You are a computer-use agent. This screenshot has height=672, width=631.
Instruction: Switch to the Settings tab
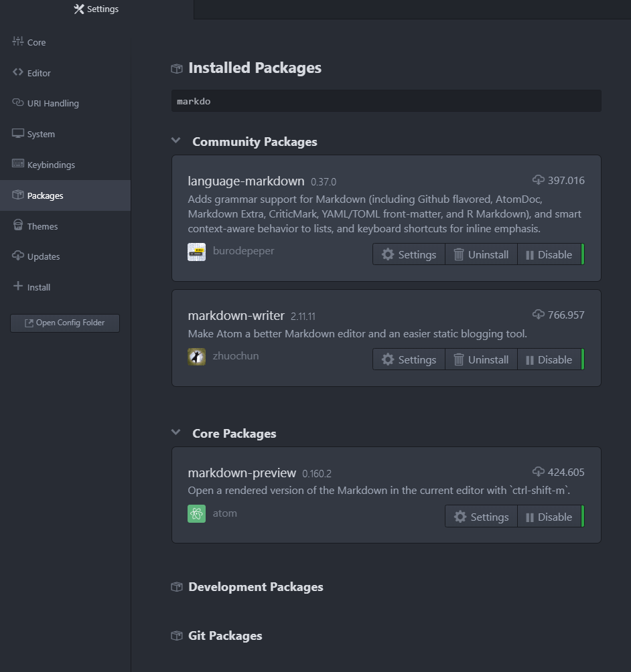click(96, 9)
